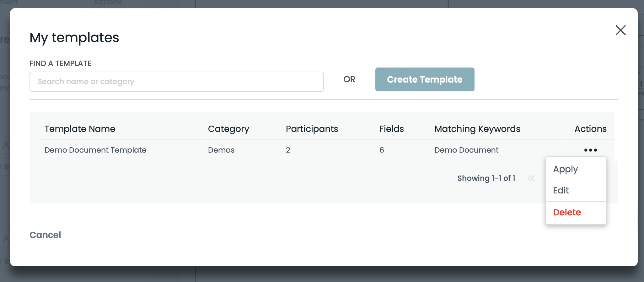
Task: Focus the Search name or category field
Action: click(x=176, y=82)
